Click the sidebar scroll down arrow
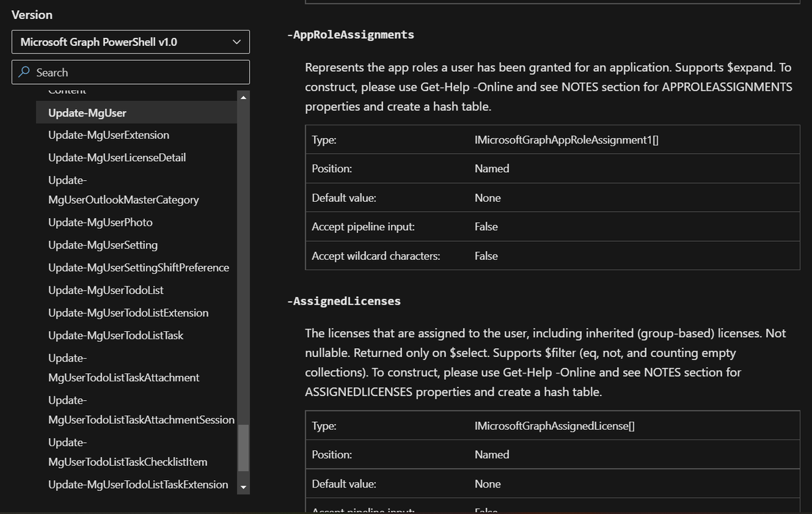Screen dimensions: 812x514 [x=244, y=487]
